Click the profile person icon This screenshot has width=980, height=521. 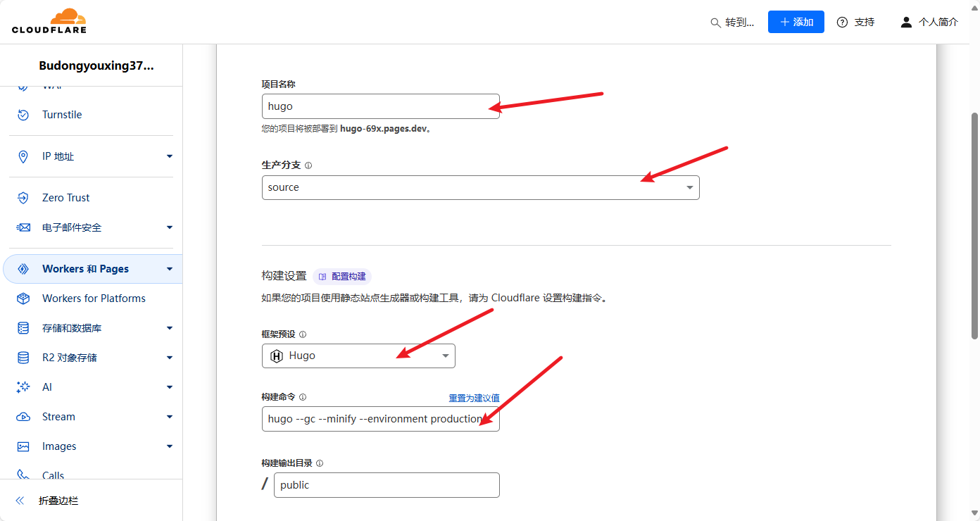tap(906, 22)
